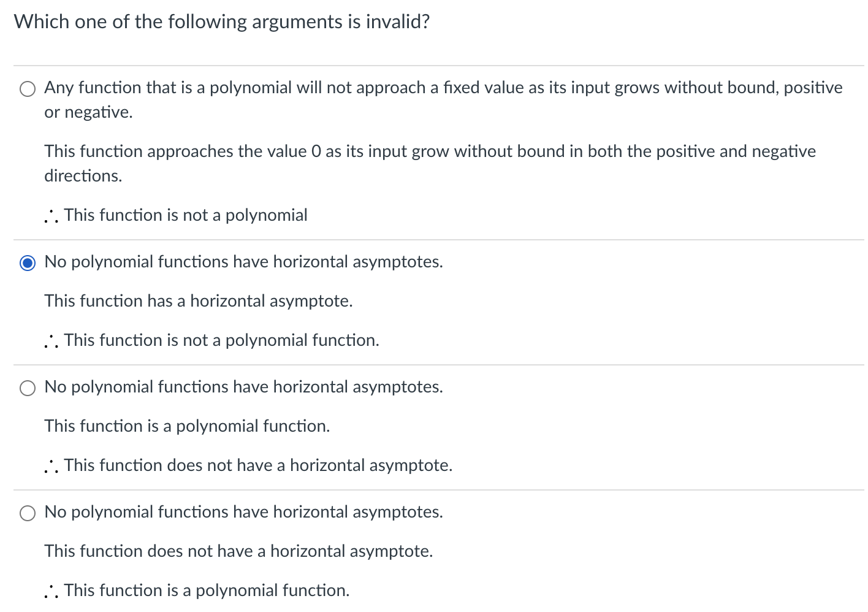Click the last option's 'No polynomial functions' premise
Viewport: 868px width, 612px height.
tap(243, 512)
